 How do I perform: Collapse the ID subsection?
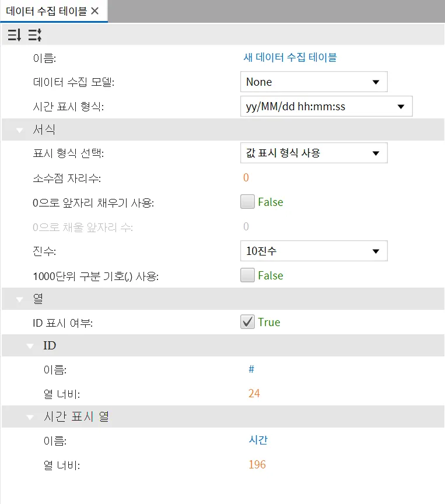click(x=30, y=346)
